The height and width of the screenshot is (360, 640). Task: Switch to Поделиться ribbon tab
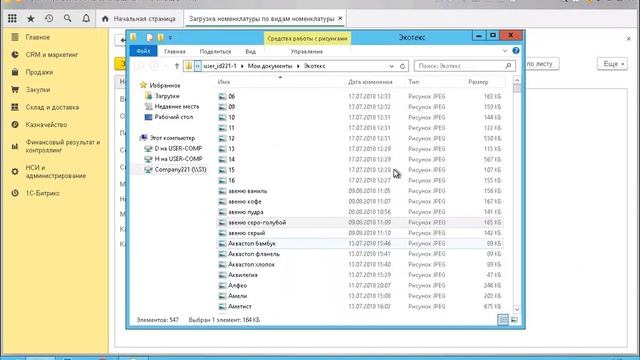[215, 51]
